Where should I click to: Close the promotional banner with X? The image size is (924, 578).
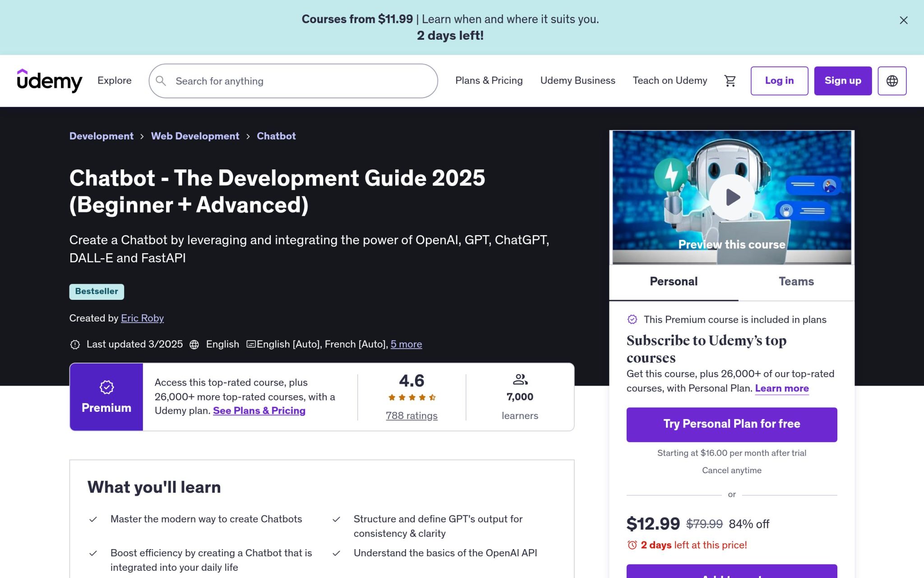(903, 20)
